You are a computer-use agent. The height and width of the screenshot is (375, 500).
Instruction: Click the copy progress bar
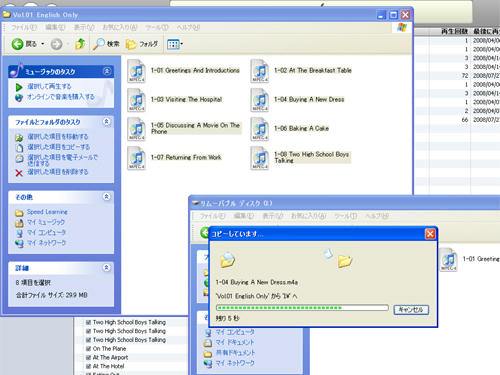click(x=302, y=308)
